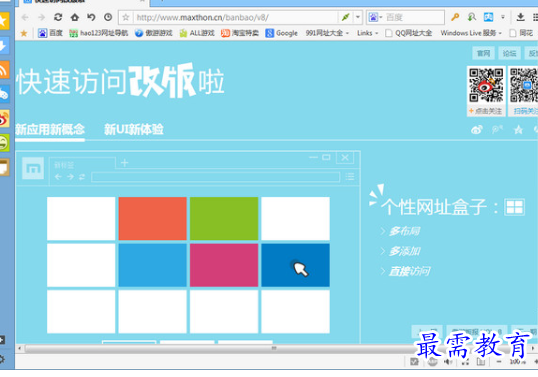Viewport: 538px width, 377px height.
Task: Select the orange color tile
Action: [153, 219]
